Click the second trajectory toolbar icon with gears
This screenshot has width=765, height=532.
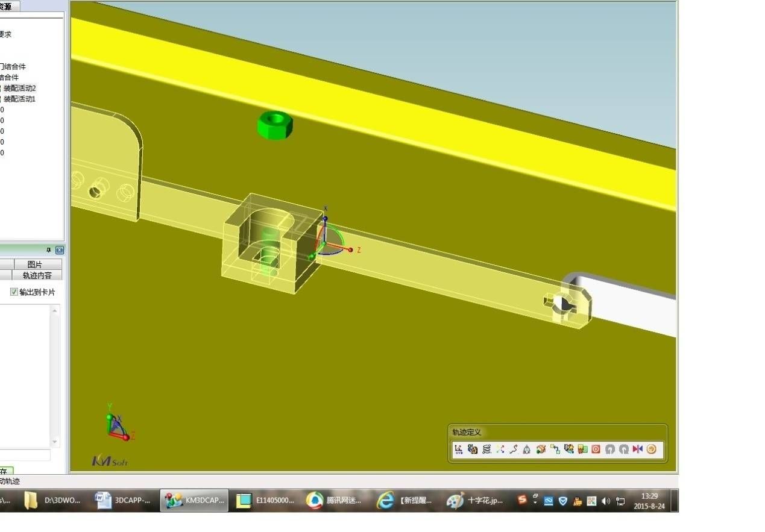[473, 449]
